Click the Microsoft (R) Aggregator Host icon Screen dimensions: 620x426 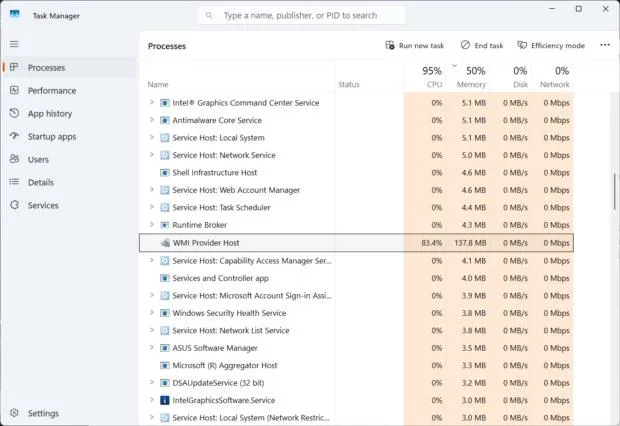(x=164, y=365)
